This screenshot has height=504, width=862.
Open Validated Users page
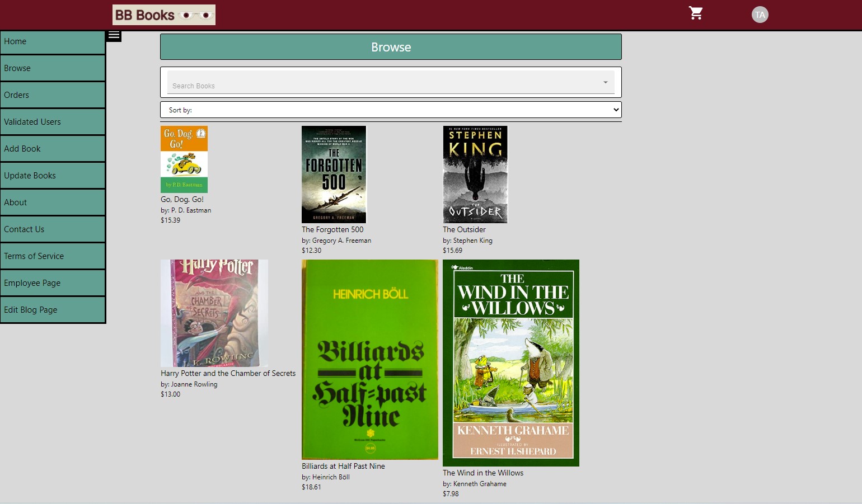pos(53,122)
